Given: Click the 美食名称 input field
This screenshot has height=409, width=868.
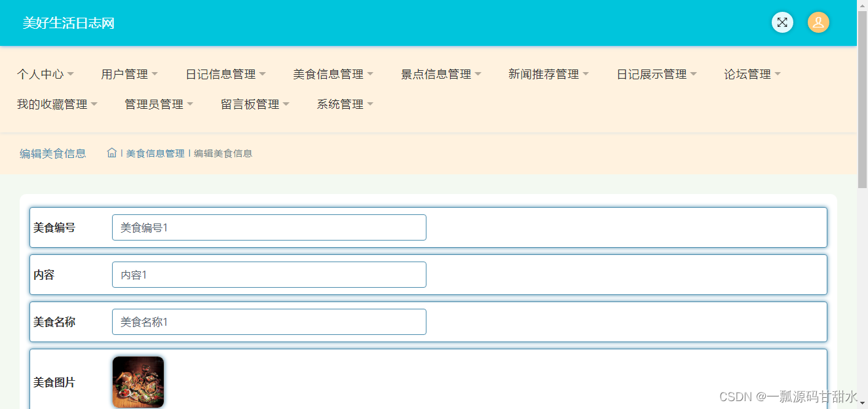Looking at the screenshot, I should tap(269, 322).
